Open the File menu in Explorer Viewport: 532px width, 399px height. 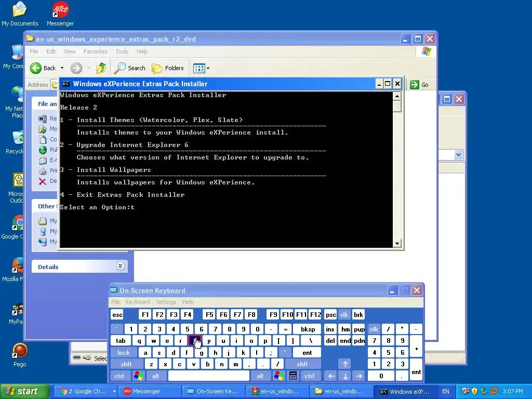34,51
